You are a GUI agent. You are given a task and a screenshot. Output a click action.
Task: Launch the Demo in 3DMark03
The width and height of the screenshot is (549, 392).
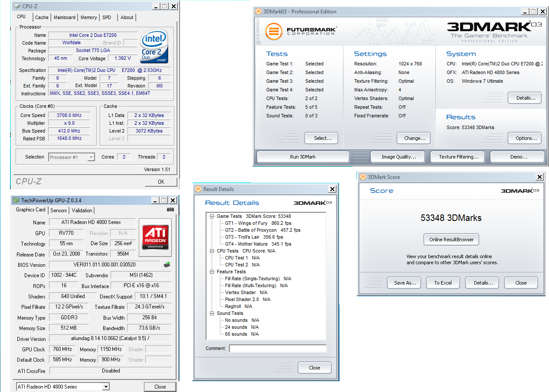[x=517, y=157]
